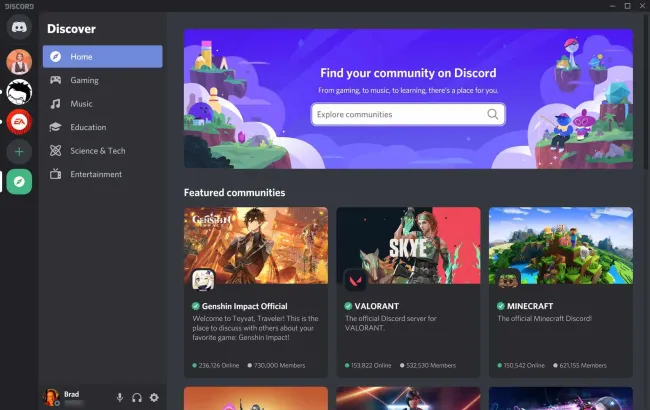Open the Education category

[x=102, y=127]
